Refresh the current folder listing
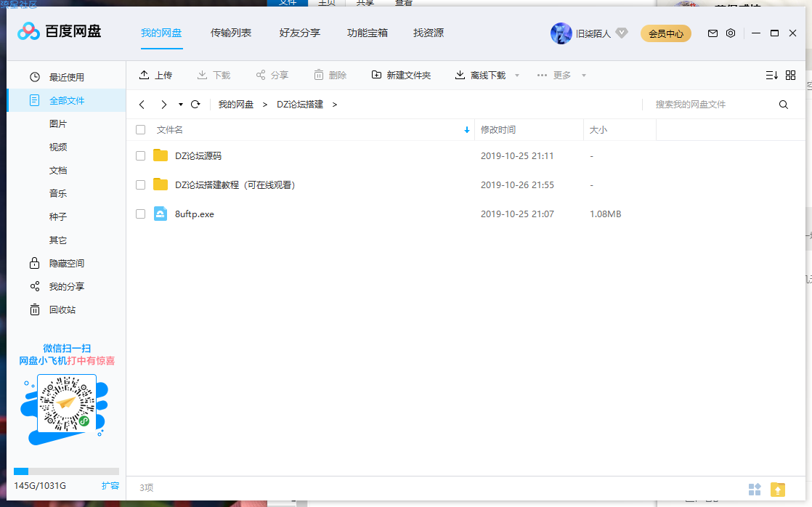The width and height of the screenshot is (812, 507). tap(195, 105)
